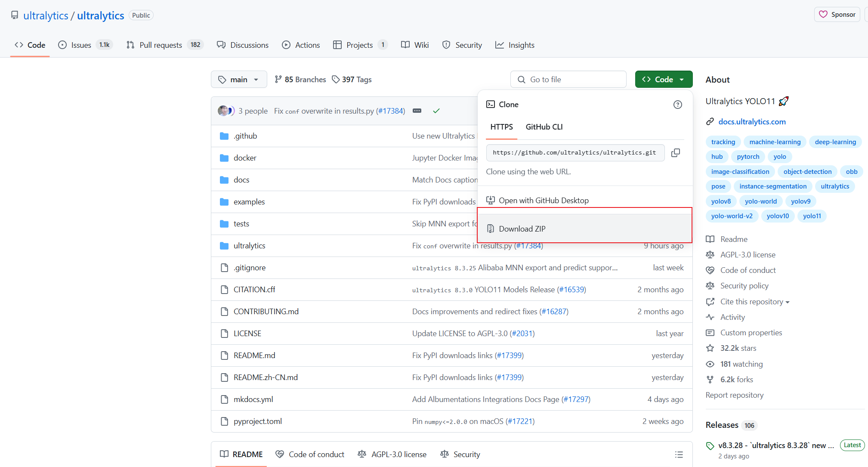Image resolution: width=868 pixels, height=467 pixels.
Task: Collapse the green Code dropdown button
Action: 663,80
